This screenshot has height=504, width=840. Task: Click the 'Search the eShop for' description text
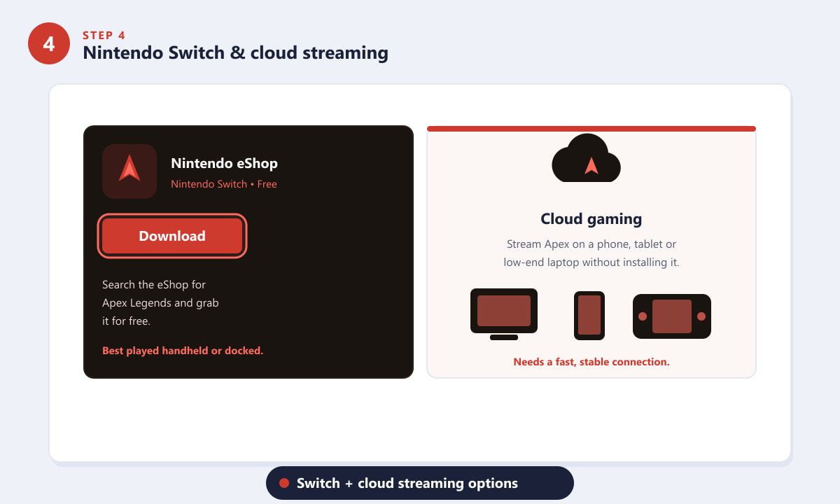click(x=160, y=303)
